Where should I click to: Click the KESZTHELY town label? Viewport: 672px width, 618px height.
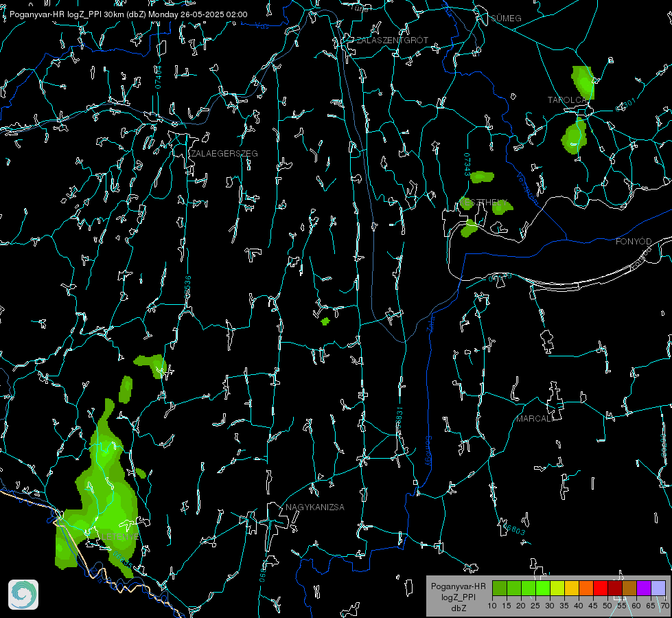point(483,202)
